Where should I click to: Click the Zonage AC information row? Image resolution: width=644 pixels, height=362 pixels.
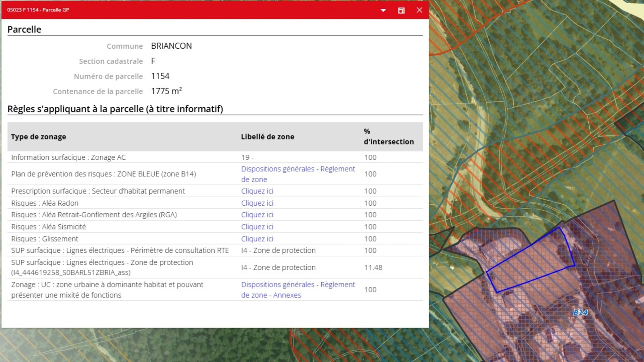pos(215,157)
